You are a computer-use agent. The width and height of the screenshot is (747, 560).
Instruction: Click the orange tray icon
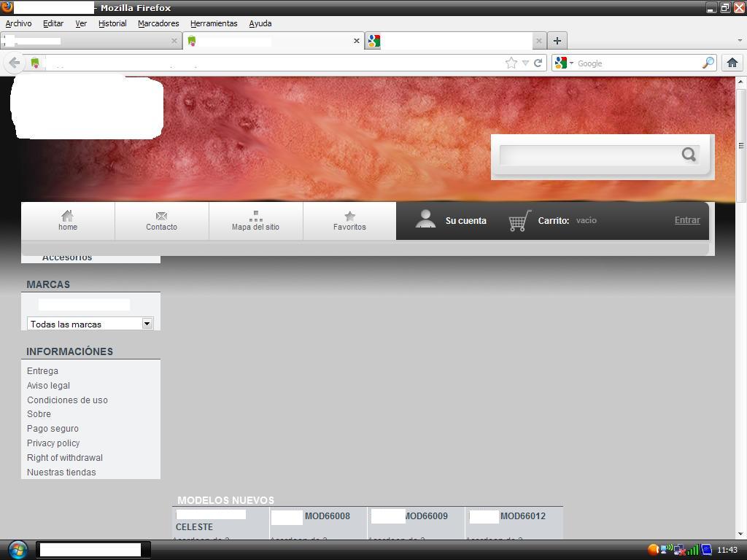point(653,550)
